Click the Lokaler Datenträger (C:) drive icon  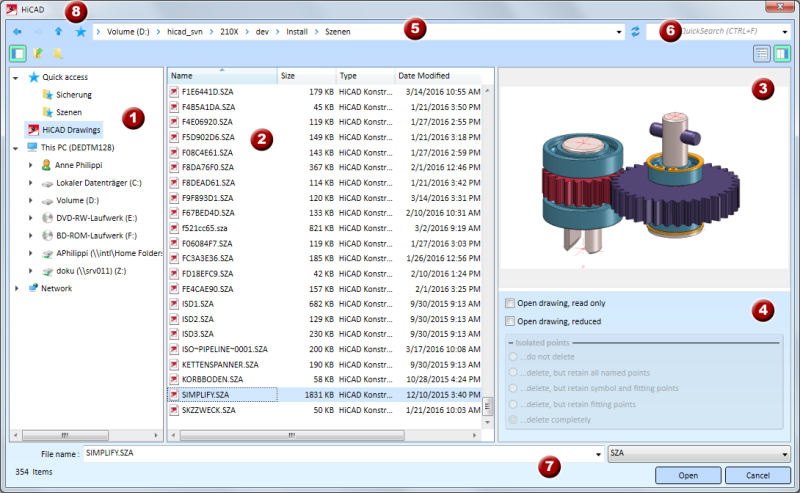(47, 183)
